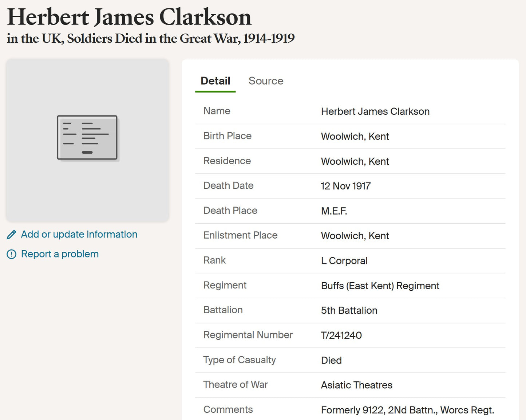The height and width of the screenshot is (420, 526).
Task: Open the Add or update information link
Action: 79,234
